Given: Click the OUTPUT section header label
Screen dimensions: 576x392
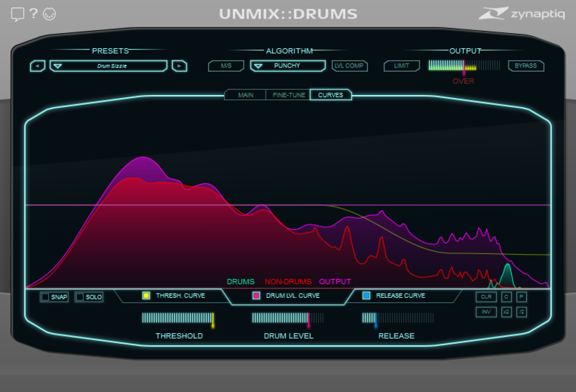Looking at the screenshot, I should tap(465, 51).
